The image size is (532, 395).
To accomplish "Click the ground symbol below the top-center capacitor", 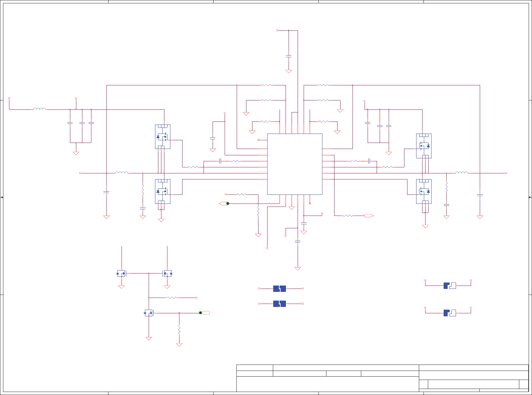I will [289, 71].
